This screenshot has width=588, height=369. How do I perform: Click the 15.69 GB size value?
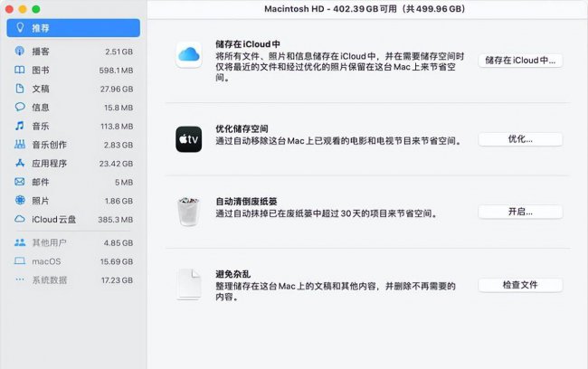pos(117,261)
